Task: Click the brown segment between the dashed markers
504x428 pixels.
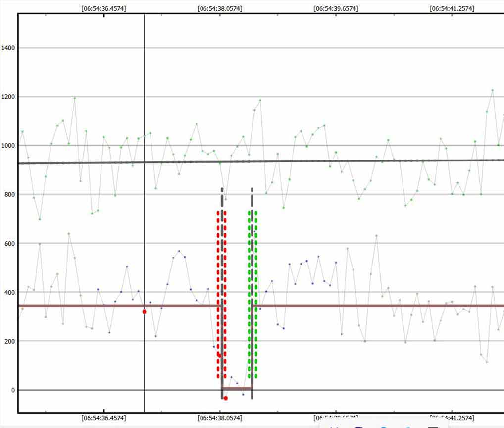Action: click(237, 389)
